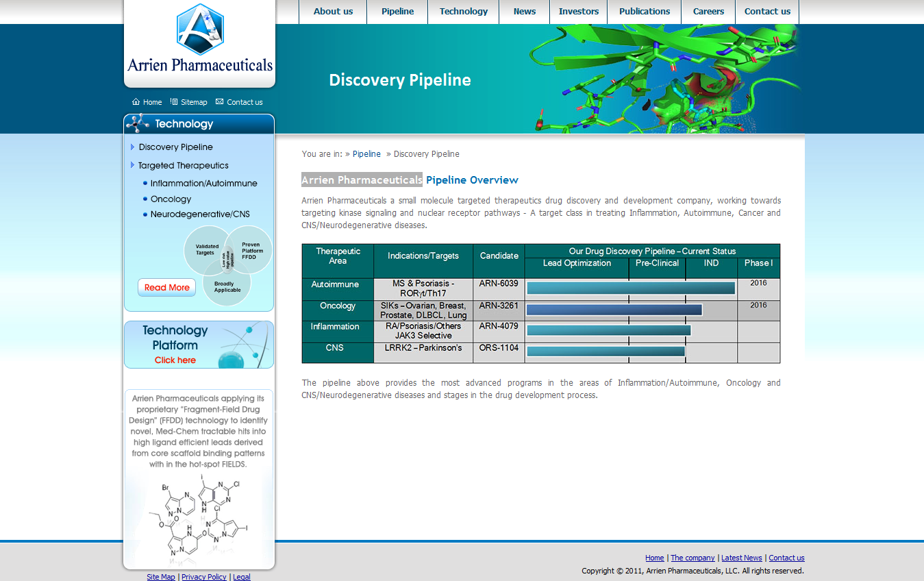Screen dimensions: 924x581
Task: Click the ARN-6039 progress bar
Action: (x=631, y=288)
